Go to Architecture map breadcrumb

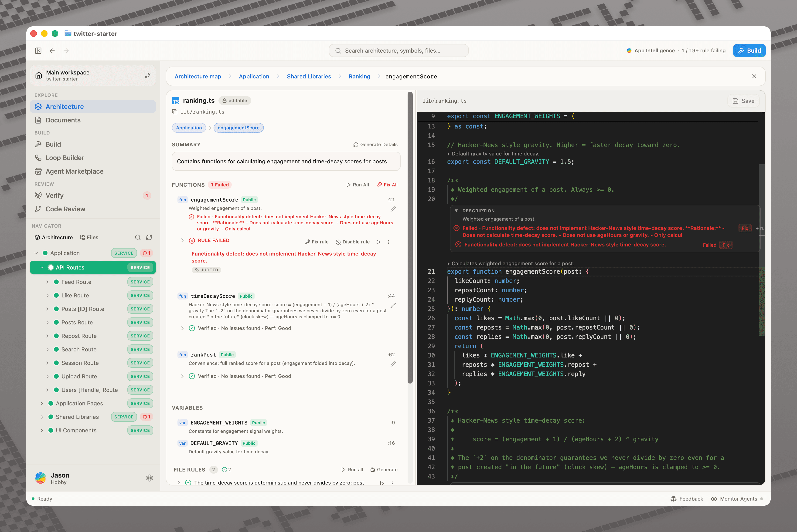(x=198, y=76)
